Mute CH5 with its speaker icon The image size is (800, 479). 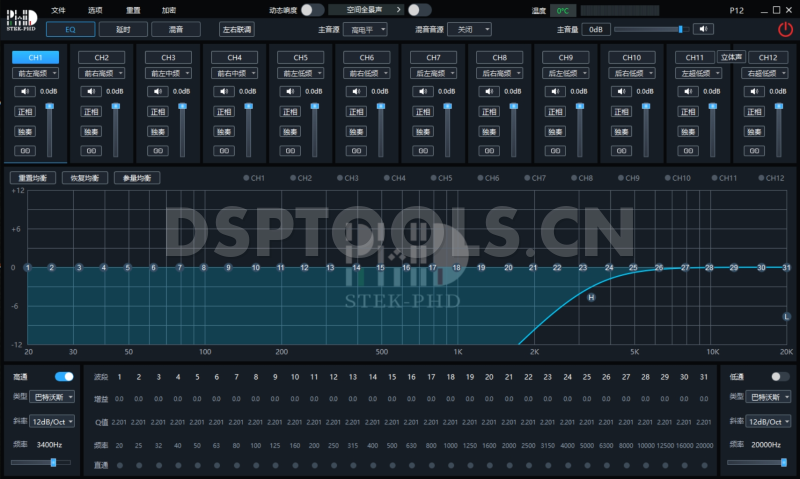(290, 91)
